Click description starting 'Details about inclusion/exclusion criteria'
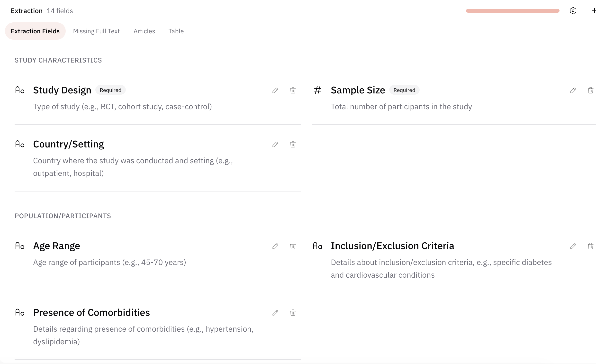 click(441, 269)
